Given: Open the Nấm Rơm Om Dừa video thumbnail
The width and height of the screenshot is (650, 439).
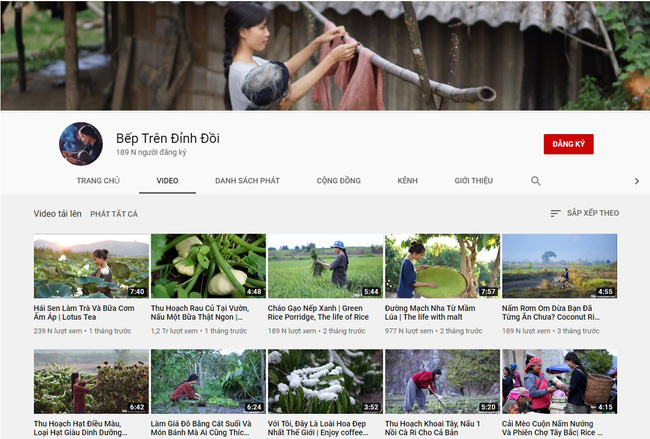Looking at the screenshot, I should (x=559, y=266).
